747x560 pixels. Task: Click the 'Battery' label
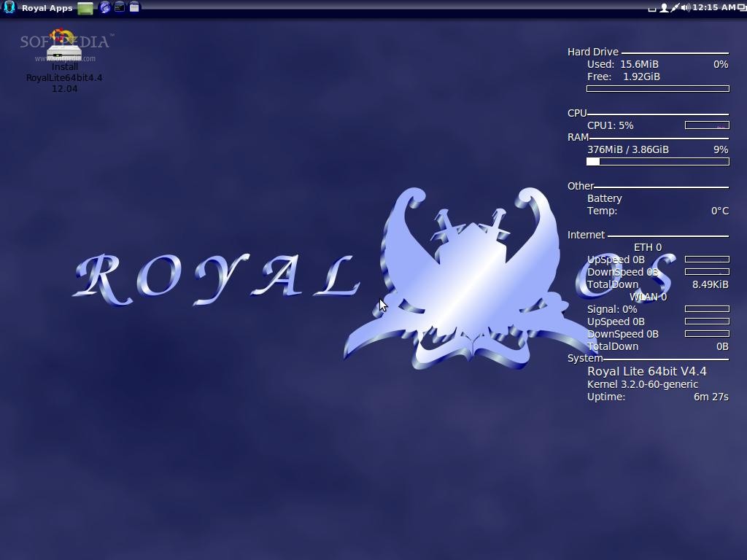605,198
